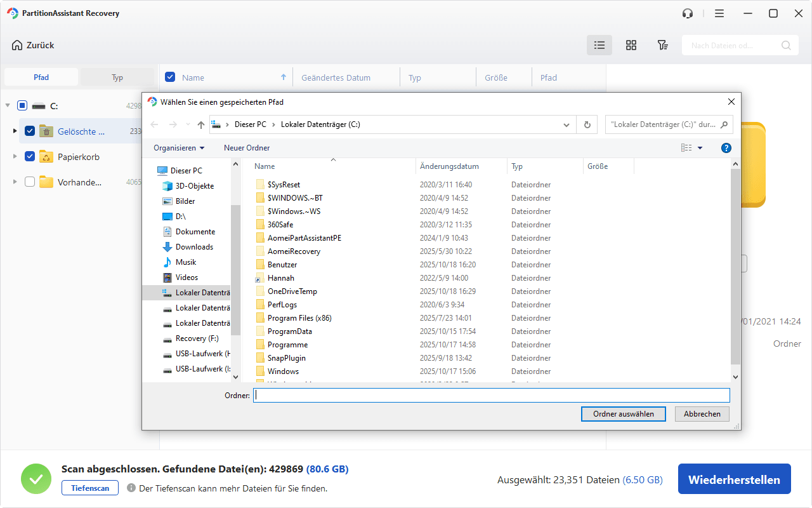Click the green scan complete checkmark

pos(37,479)
